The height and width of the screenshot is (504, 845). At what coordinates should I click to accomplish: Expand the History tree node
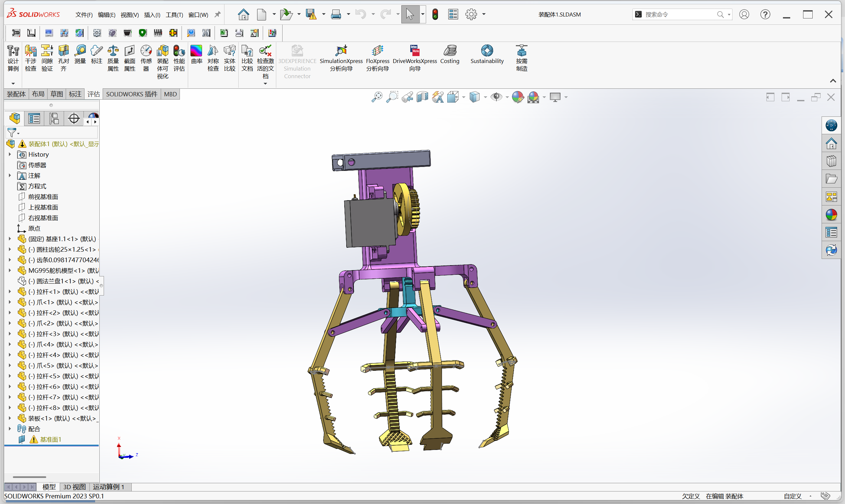10,154
